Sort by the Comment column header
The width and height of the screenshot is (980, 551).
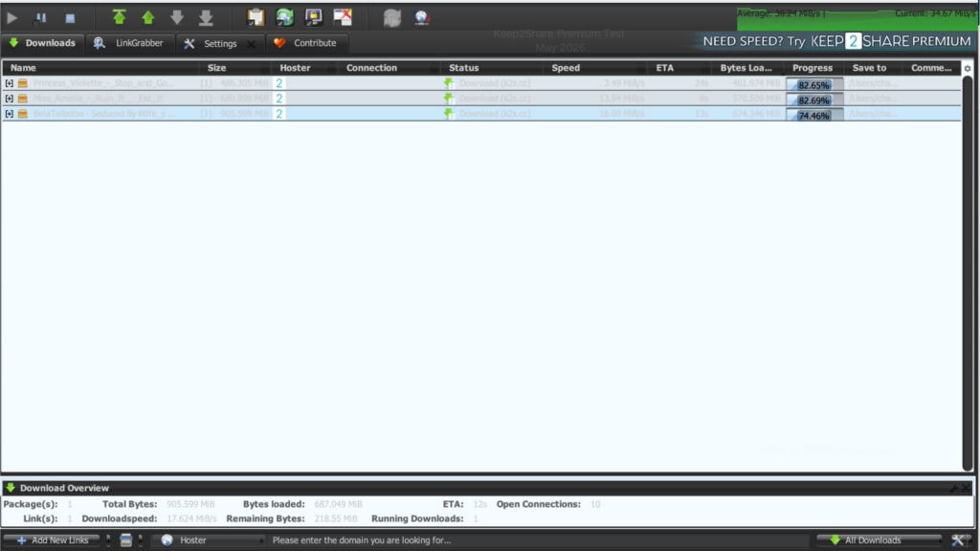pos(931,68)
